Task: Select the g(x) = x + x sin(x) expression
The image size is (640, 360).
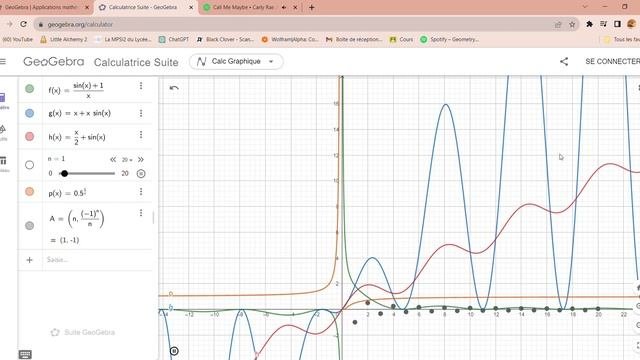Action: click(x=80, y=113)
